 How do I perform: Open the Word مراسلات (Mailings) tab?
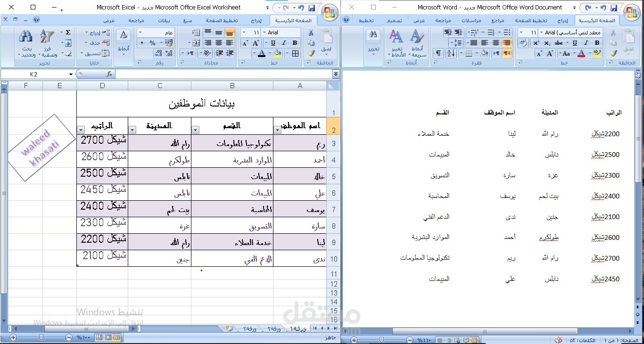471,21
